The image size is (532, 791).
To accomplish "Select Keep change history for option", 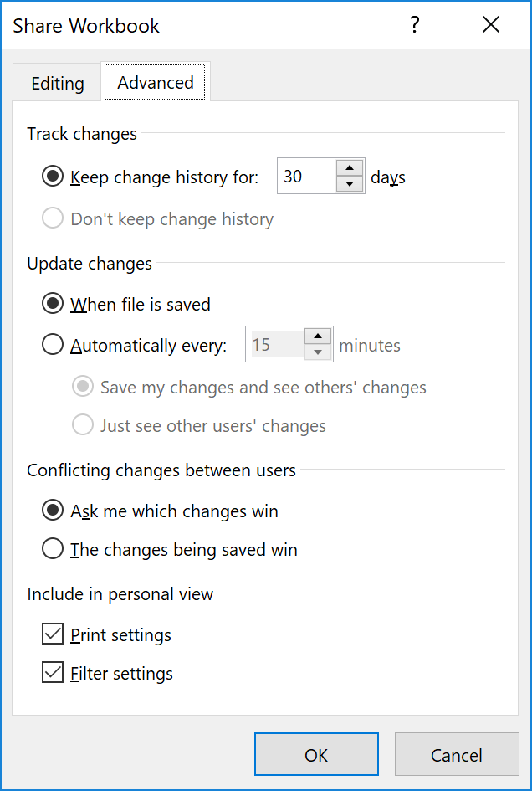I will tap(53, 177).
